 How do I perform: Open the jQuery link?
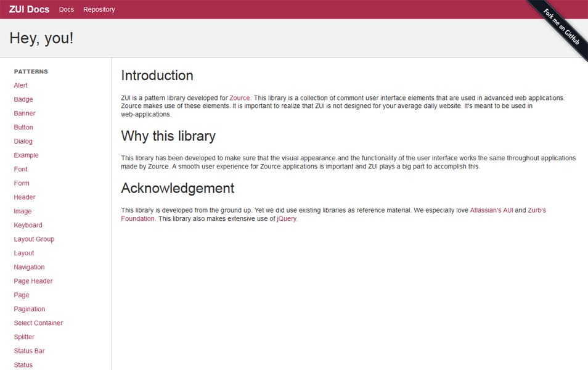coord(287,218)
